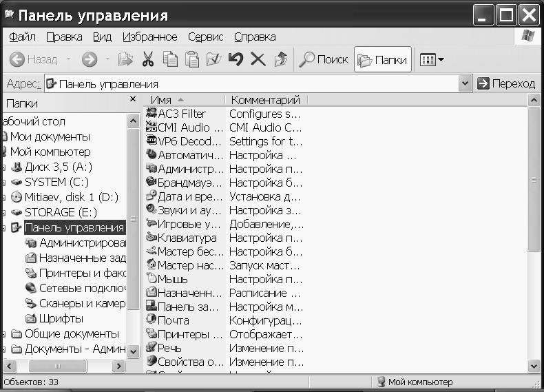The width and height of the screenshot is (544, 392).
Task: Open the Forward button history dropdown
Action: (x=107, y=59)
